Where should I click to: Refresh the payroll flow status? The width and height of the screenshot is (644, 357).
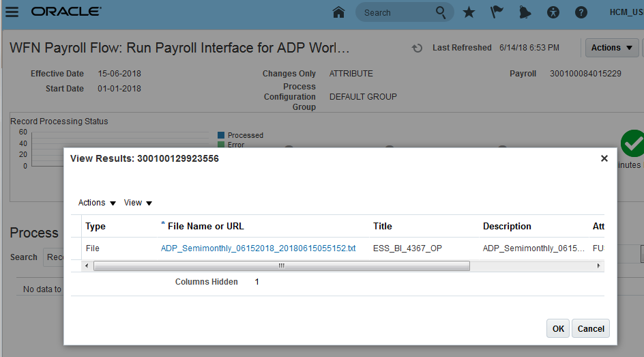[417, 48]
